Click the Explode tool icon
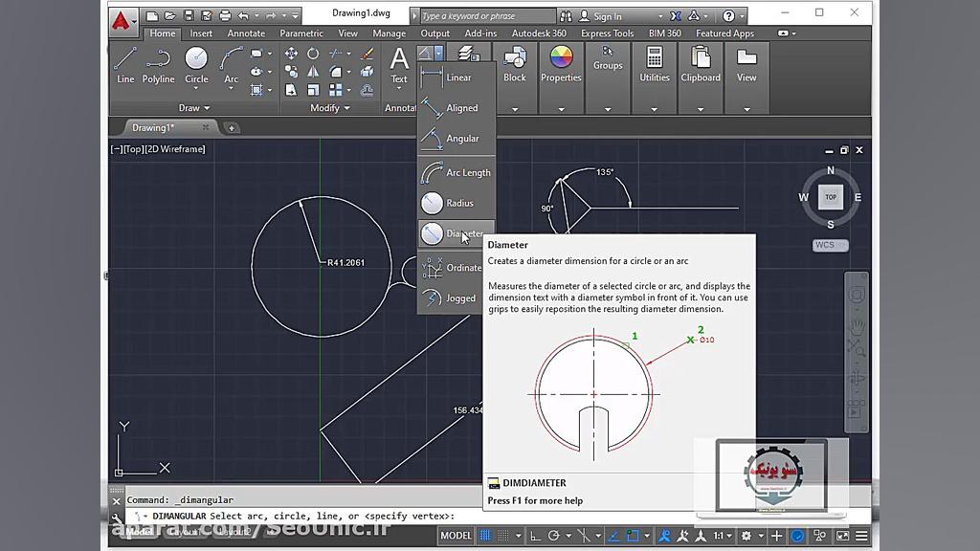This screenshot has width=980, height=551. click(x=367, y=72)
